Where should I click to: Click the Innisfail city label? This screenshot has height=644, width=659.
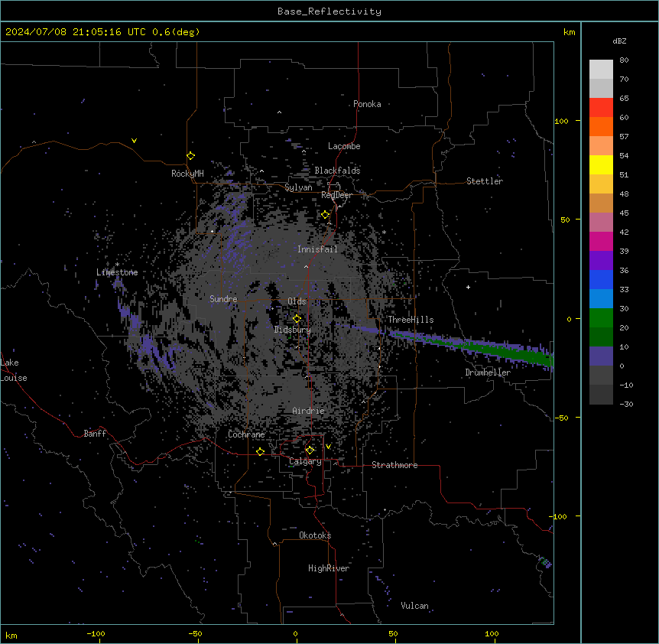coord(317,249)
